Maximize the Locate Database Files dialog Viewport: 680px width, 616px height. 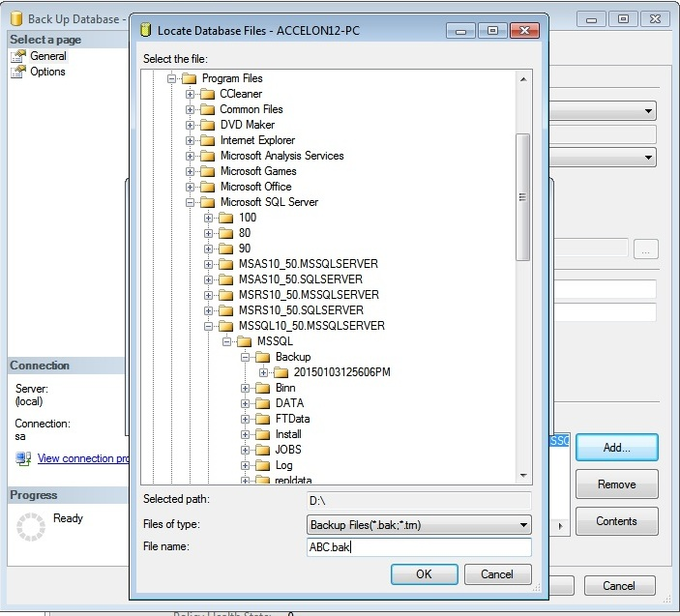[492, 31]
